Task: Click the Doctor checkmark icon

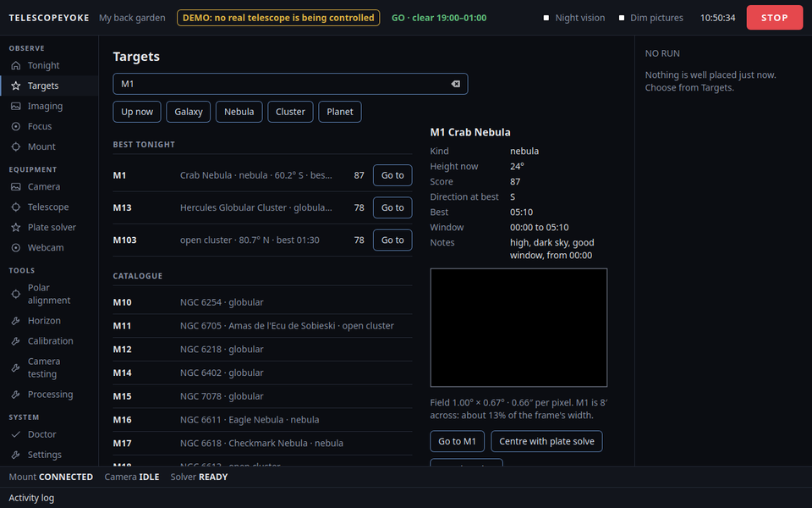Action: pyautogui.click(x=16, y=433)
